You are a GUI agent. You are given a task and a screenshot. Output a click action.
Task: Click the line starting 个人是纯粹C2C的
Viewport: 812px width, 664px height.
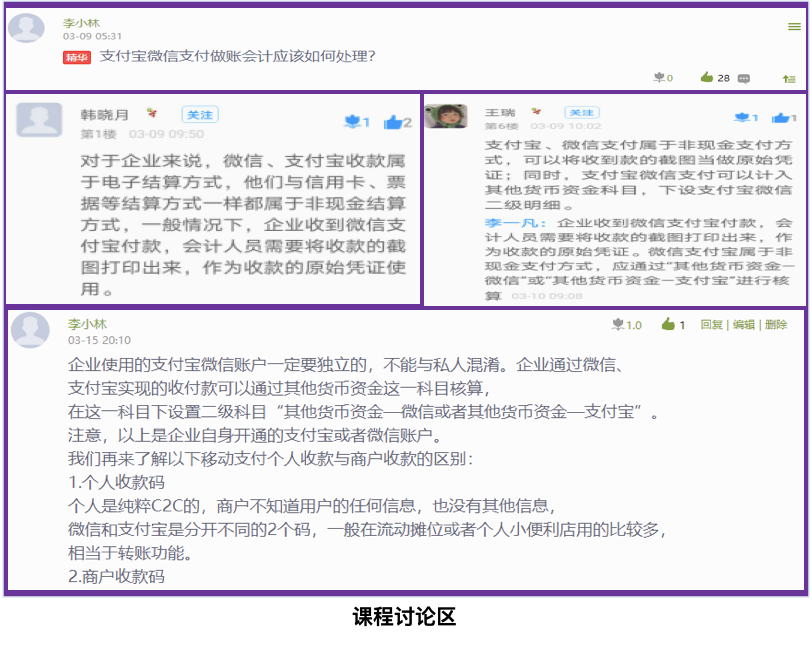313,506
